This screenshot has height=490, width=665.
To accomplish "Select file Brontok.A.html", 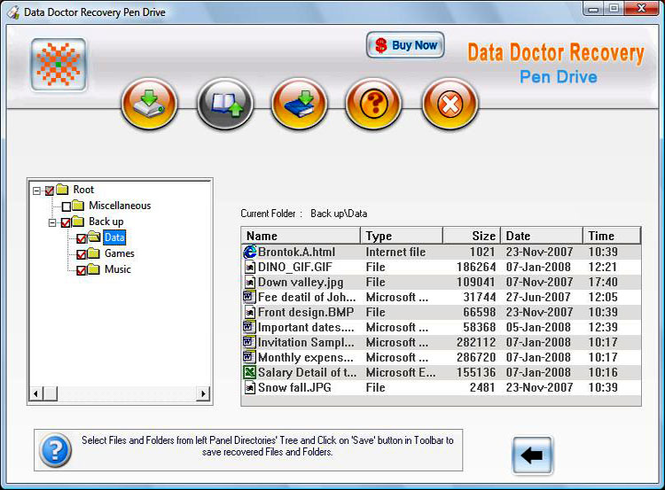I will 296,252.
